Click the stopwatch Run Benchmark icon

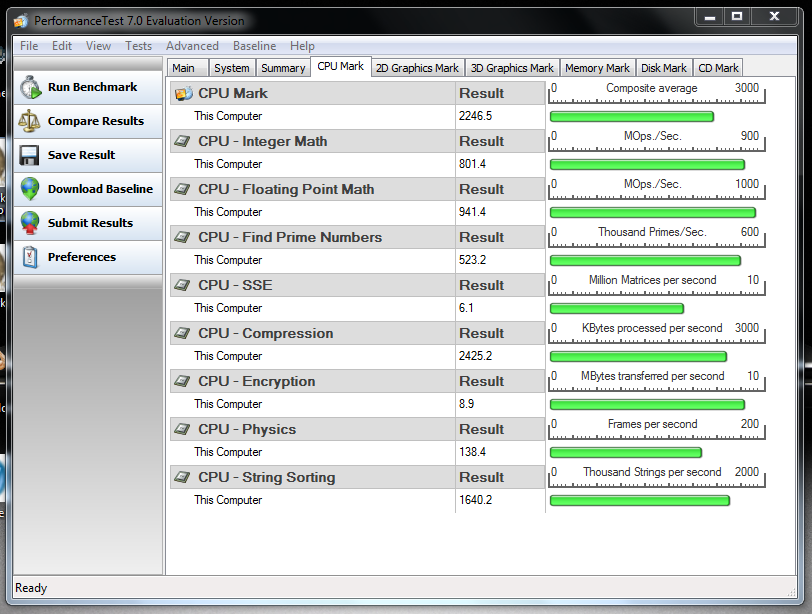click(30, 88)
